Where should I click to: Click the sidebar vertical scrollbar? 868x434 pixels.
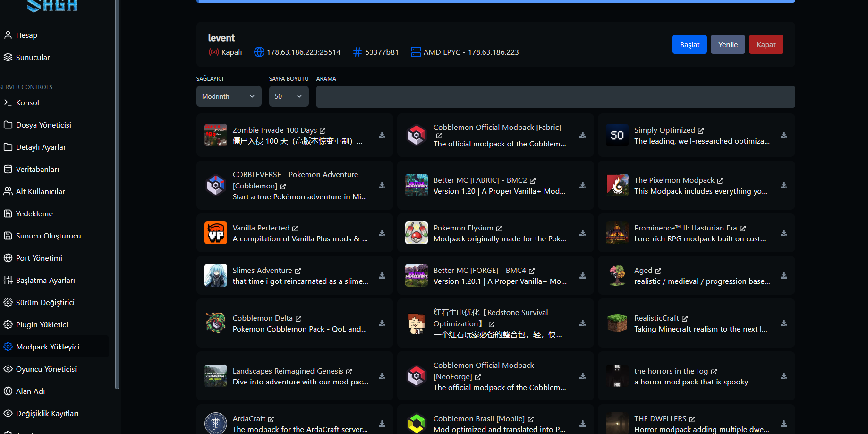117,194
